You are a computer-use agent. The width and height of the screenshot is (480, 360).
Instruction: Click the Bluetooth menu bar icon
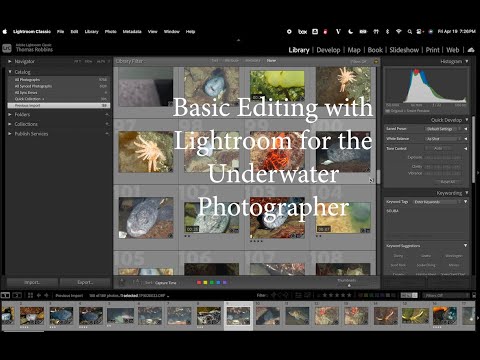[387, 32]
